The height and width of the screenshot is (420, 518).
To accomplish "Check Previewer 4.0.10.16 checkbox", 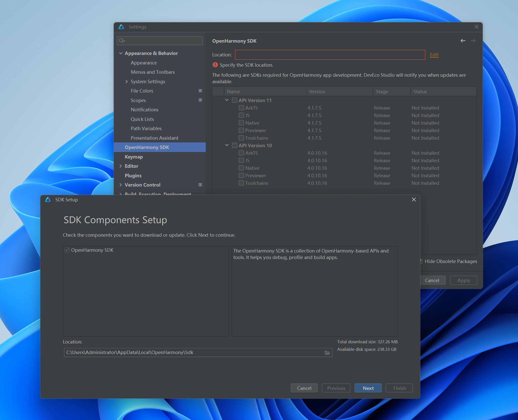I will point(241,176).
